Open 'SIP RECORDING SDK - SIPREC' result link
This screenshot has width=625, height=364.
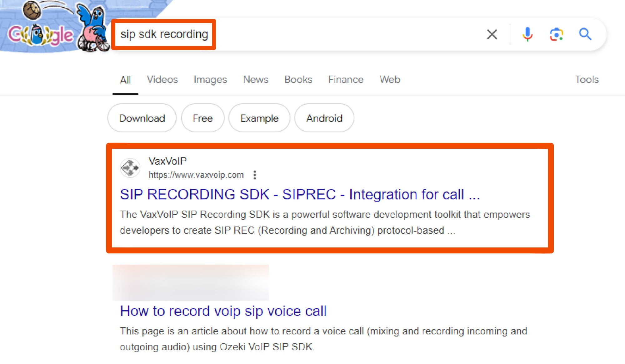[300, 194]
